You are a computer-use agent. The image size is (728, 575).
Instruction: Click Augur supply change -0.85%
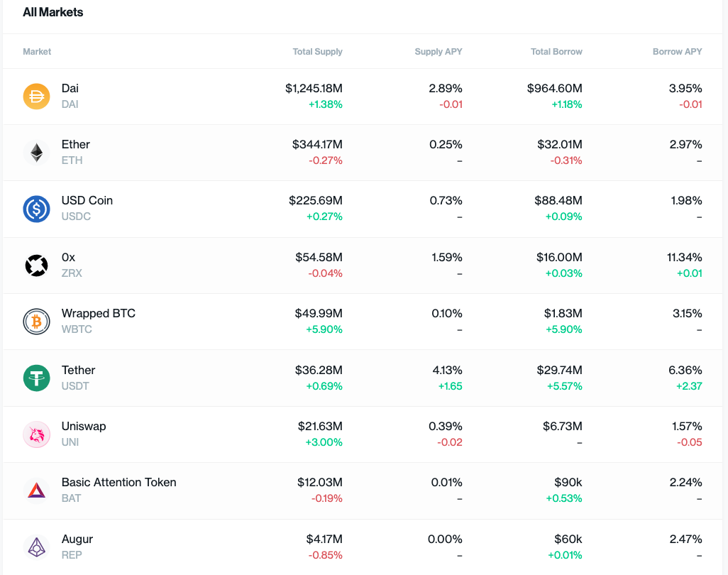[x=326, y=555]
